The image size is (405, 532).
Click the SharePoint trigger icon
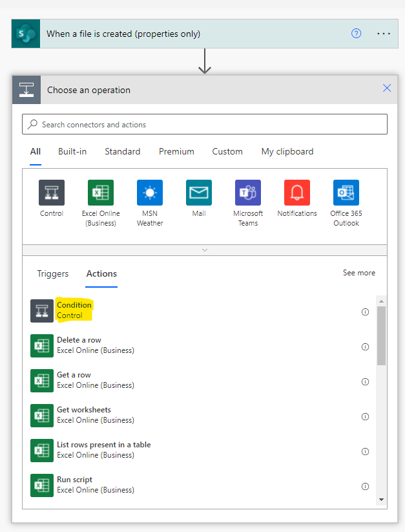pyautogui.click(x=26, y=34)
